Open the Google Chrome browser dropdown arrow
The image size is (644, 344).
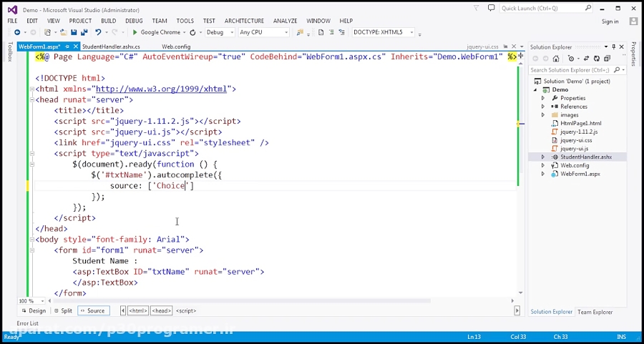[x=185, y=32]
